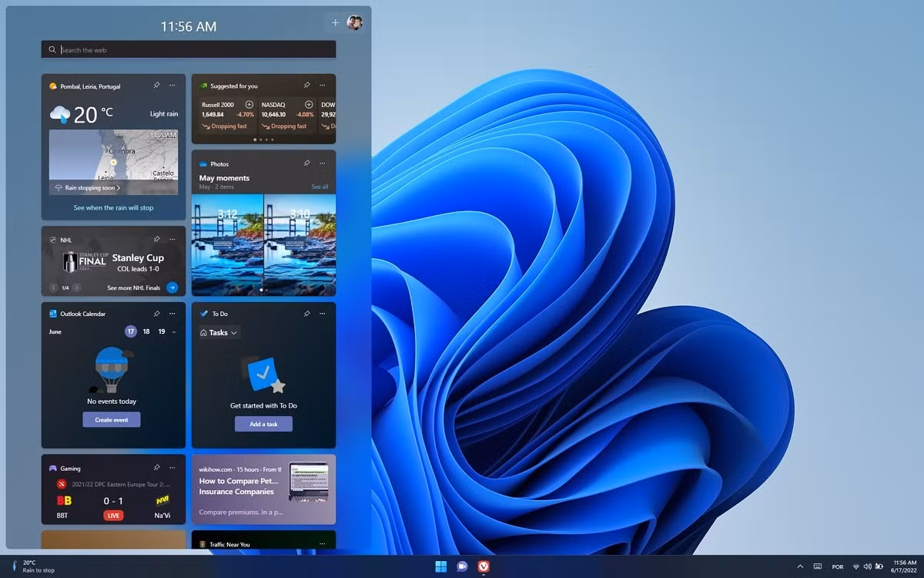Click the Add a task button
924x578 pixels.
[263, 423]
